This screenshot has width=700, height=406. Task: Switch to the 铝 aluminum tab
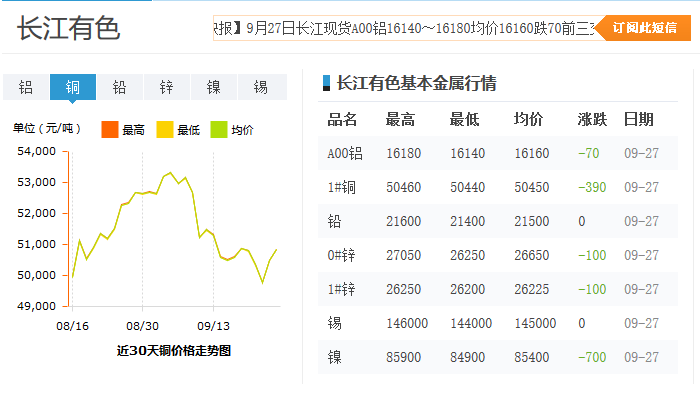(x=26, y=87)
